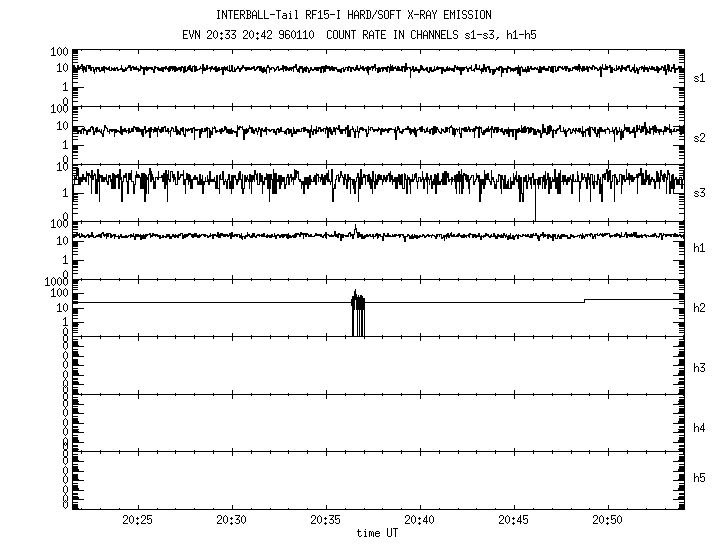Image resolution: width=720 pixels, height=550 pixels.
Task: Select the h5 channel label
Action: tap(700, 478)
